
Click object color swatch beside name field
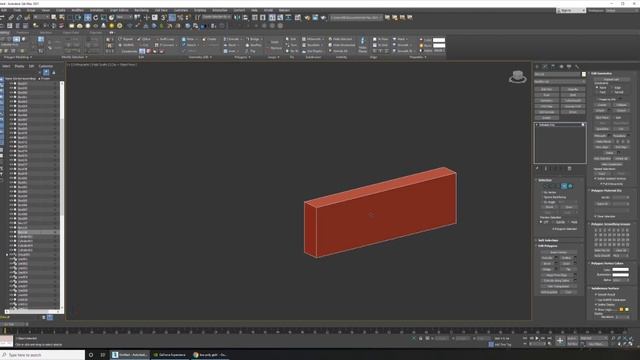pos(584,74)
